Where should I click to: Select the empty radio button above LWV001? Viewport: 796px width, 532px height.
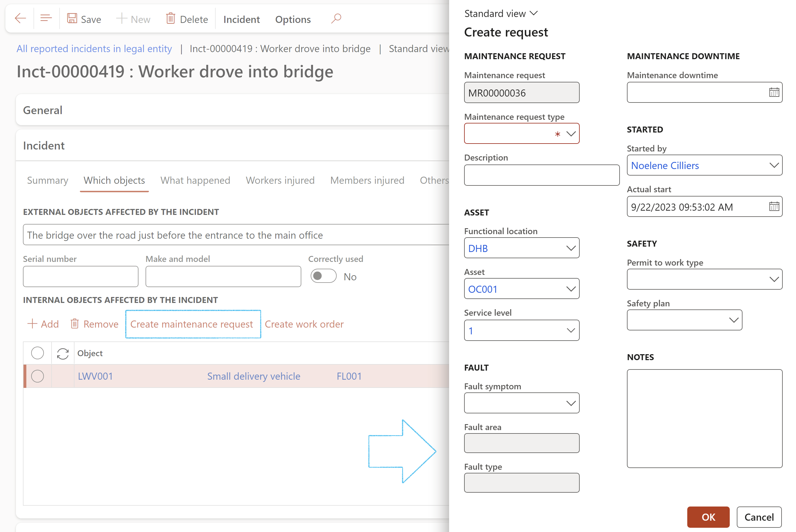[x=37, y=353]
